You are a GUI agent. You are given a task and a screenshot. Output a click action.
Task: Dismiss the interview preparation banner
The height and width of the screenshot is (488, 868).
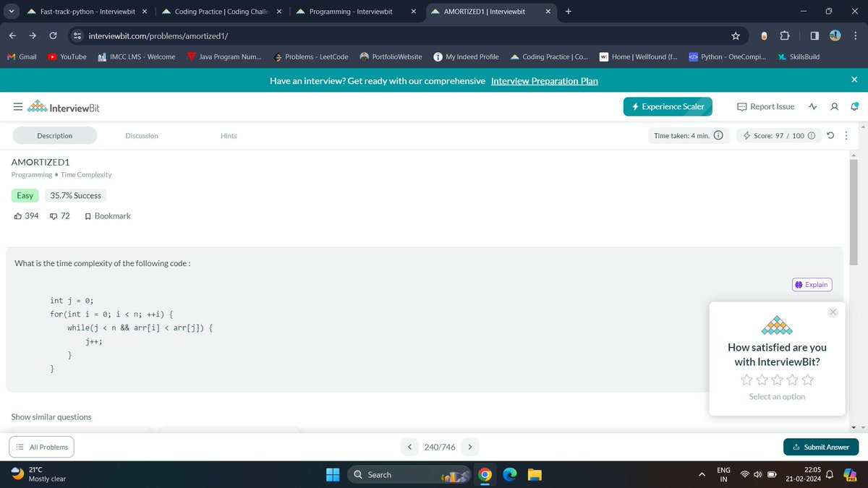point(854,80)
